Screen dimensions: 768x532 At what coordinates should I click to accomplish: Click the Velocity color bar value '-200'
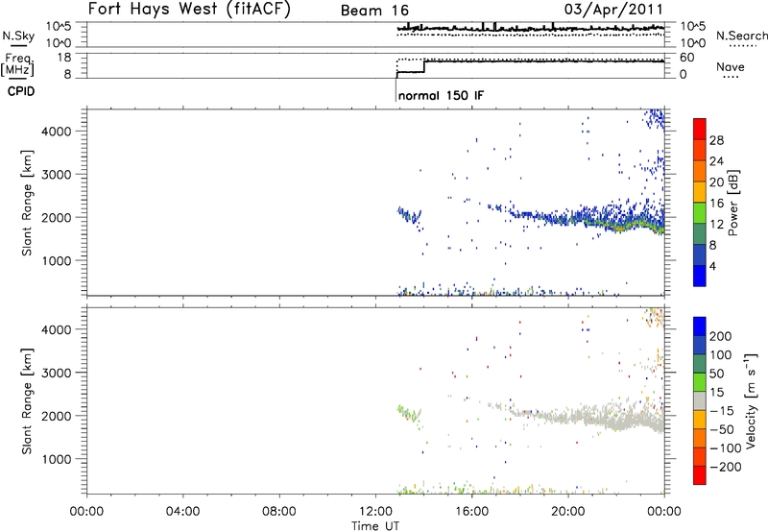pyautogui.click(x=726, y=467)
